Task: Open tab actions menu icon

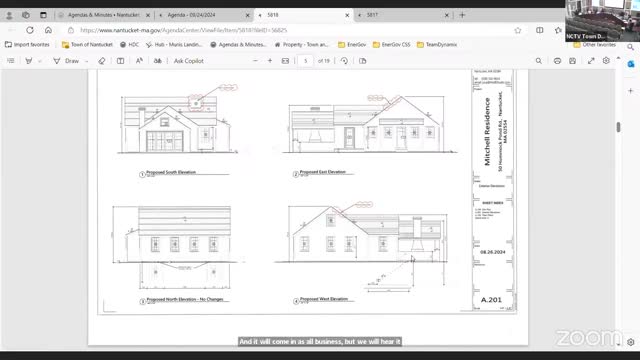Action: click(43, 15)
